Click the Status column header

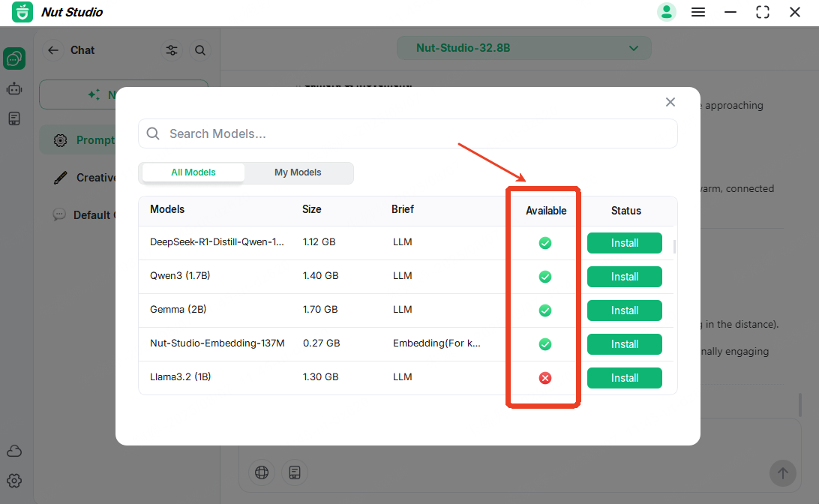(x=625, y=211)
